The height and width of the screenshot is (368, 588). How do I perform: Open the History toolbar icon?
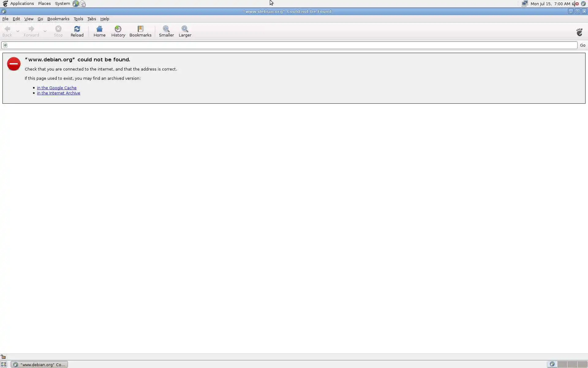click(x=118, y=31)
